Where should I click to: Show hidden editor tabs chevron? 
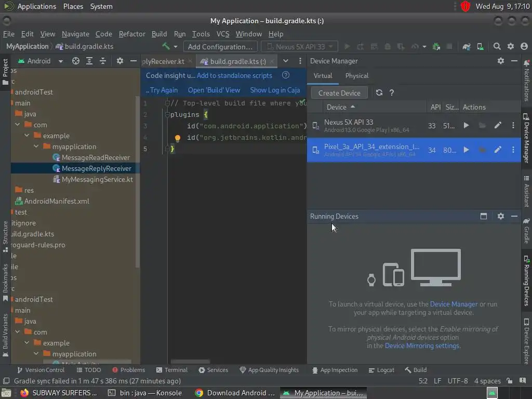[286, 61]
